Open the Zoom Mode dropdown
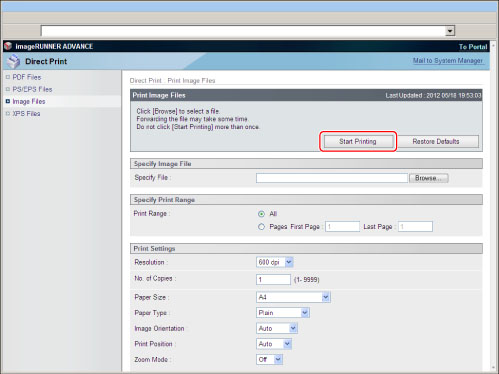The height and width of the screenshot is (374, 499). pos(269,360)
